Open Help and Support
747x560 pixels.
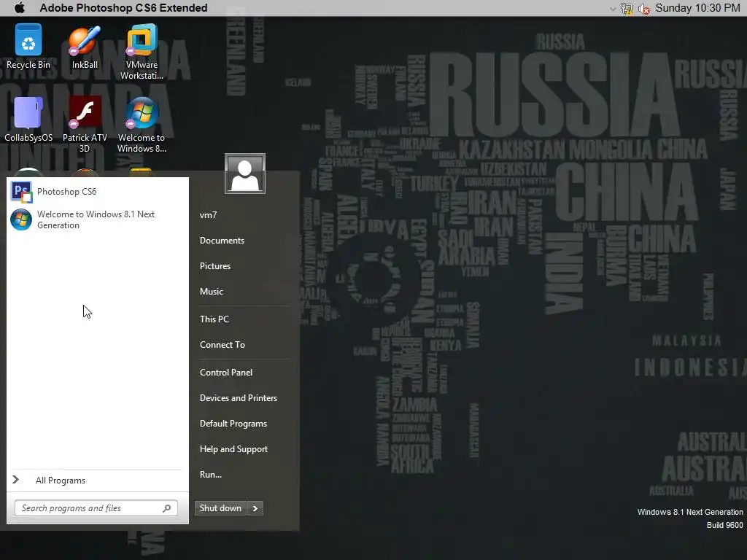234,449
